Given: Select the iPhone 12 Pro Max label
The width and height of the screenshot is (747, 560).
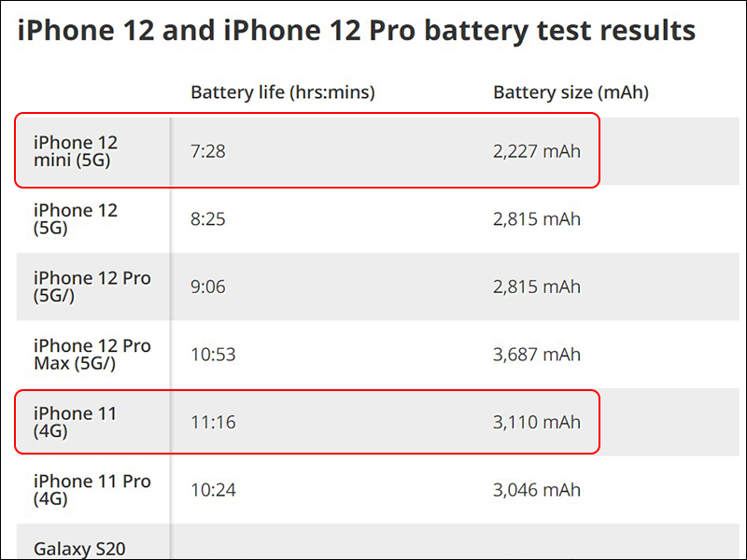Looking at the screenshot, I should [x=92, y=355].
